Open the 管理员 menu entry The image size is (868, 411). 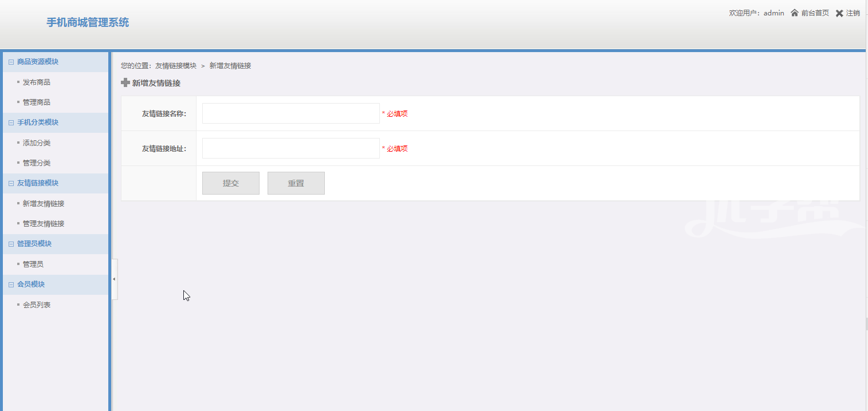[33, 264]
